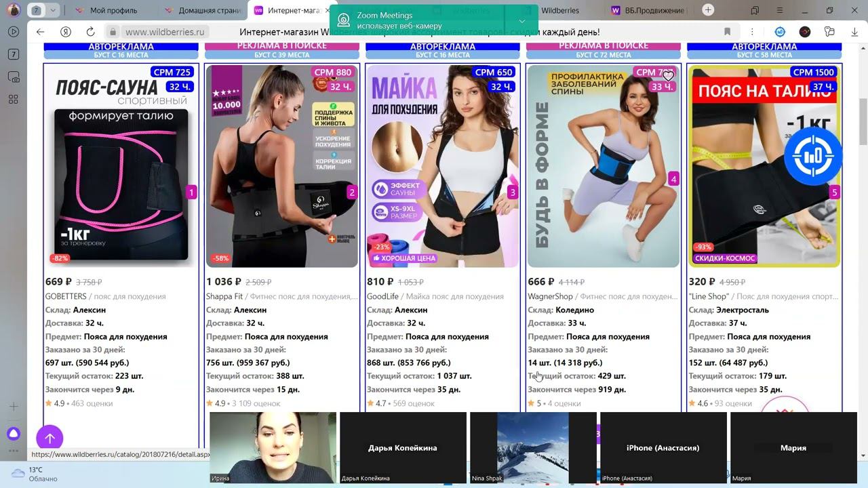
Task: Open the three-dot sidebar settings
Action: (x=13, y=451)
